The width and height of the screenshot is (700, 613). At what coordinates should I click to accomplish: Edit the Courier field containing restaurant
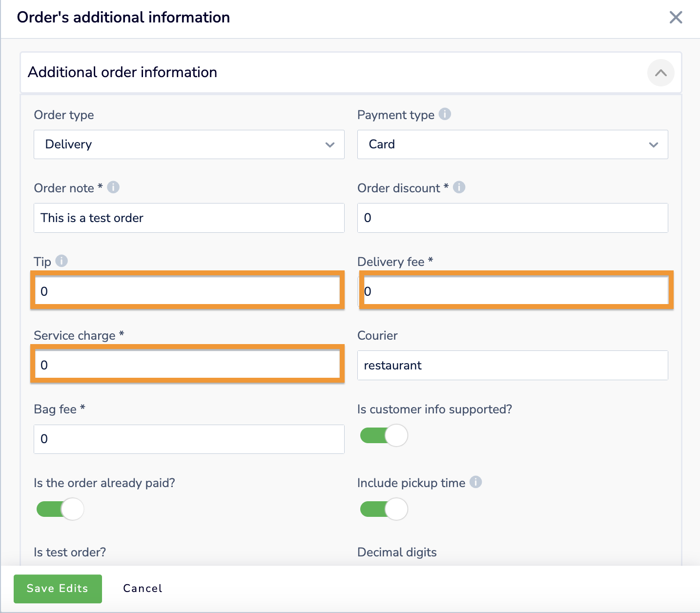pos(513,366)
